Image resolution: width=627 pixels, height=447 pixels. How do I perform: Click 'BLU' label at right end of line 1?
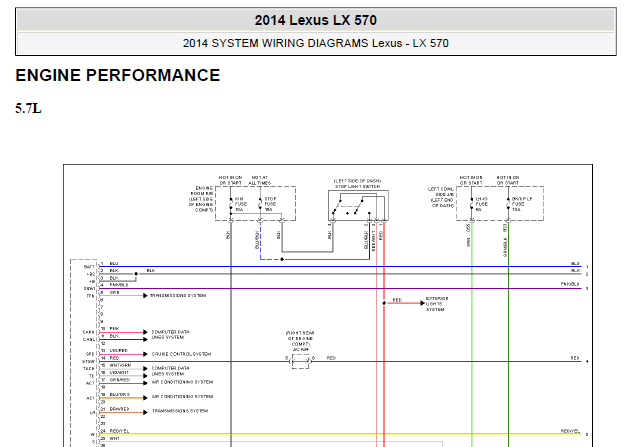(575, 263)
